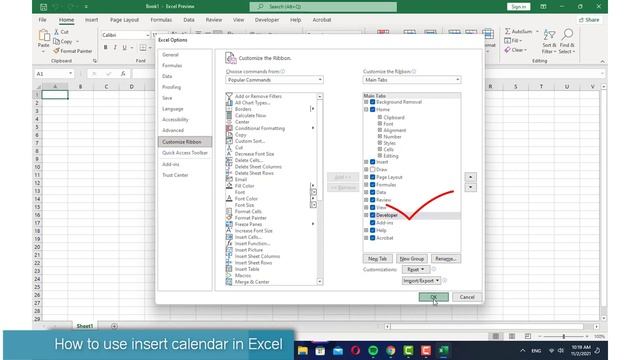The image size is (640, 360).
Task: Click Cancel in Excel Options dialog
Action: pyautogui.click(x=467, y=297)
